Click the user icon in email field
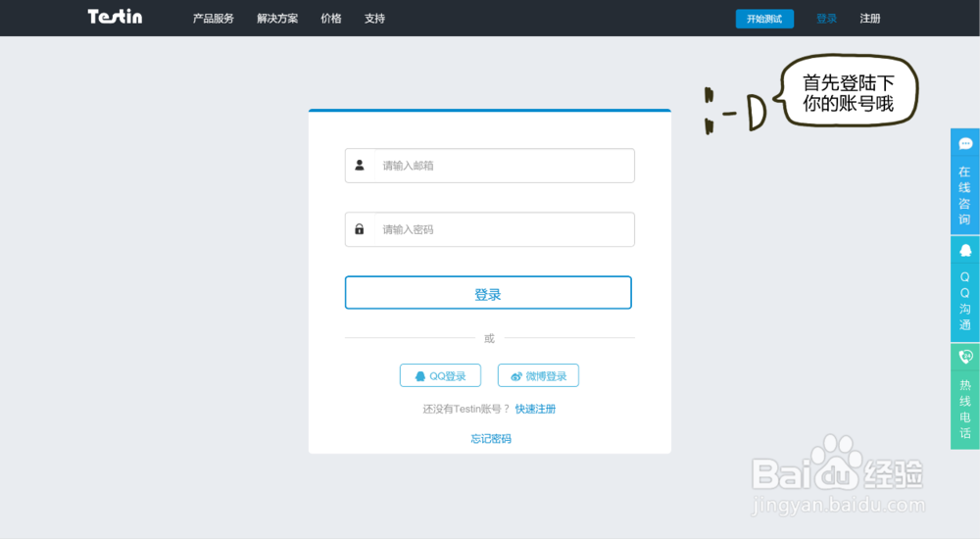Screen dimensions: 980x539 (x=360, y=165)
